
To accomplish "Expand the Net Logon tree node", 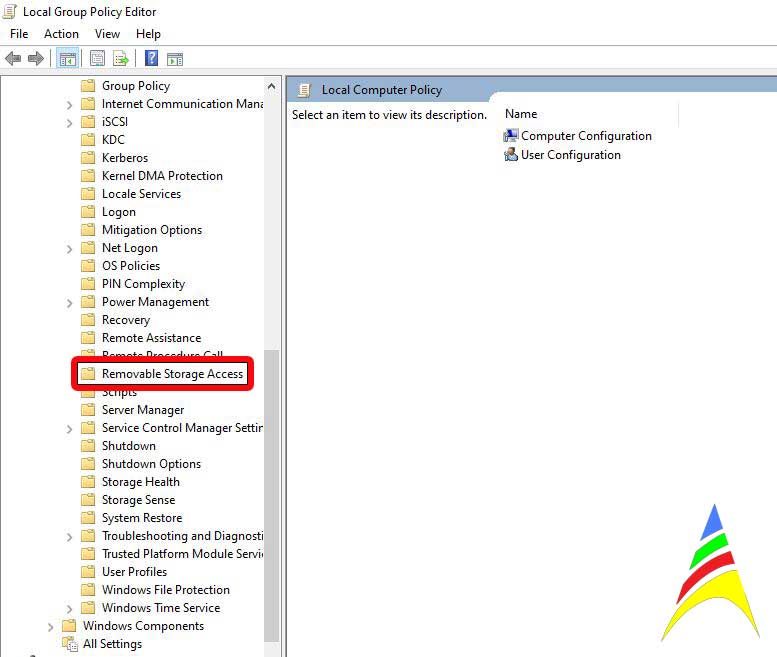I will pyautogui.click(x=69, y=249).
